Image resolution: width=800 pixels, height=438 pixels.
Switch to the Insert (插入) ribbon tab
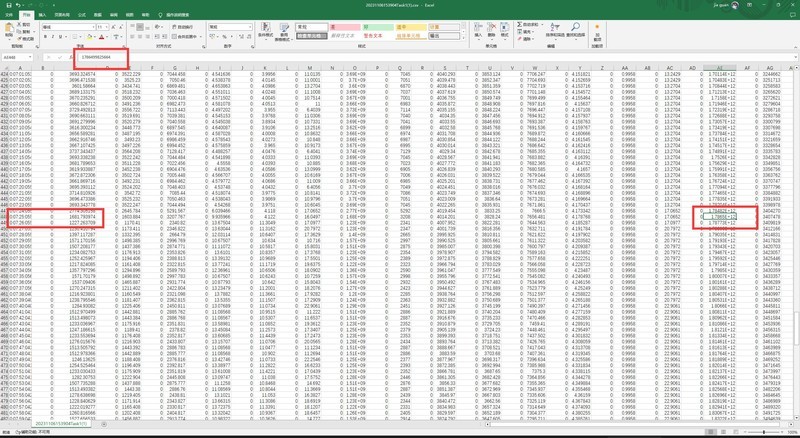coord(45,16)
